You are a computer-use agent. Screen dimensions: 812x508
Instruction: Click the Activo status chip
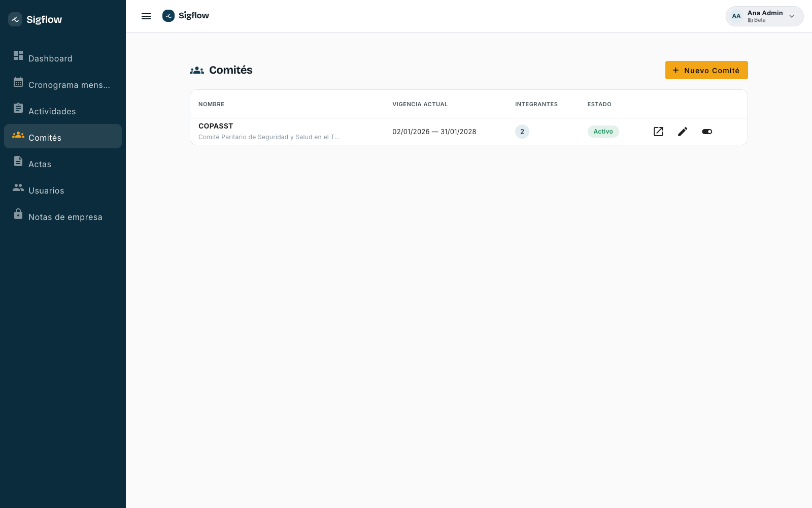pyautogui.click(x=603, y=132)
